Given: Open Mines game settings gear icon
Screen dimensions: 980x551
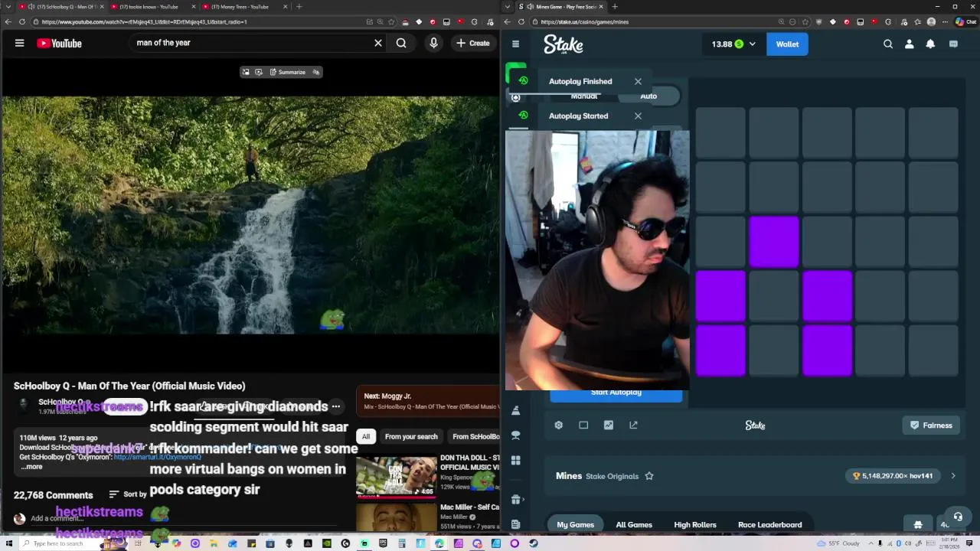Looking at the screenshot, I should tap(558, 425).
